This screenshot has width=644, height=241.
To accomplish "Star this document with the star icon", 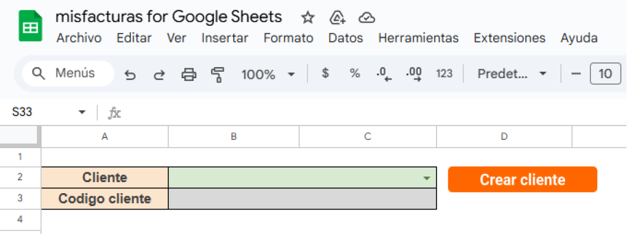I will pyautogui.click(x=307, y=18).
